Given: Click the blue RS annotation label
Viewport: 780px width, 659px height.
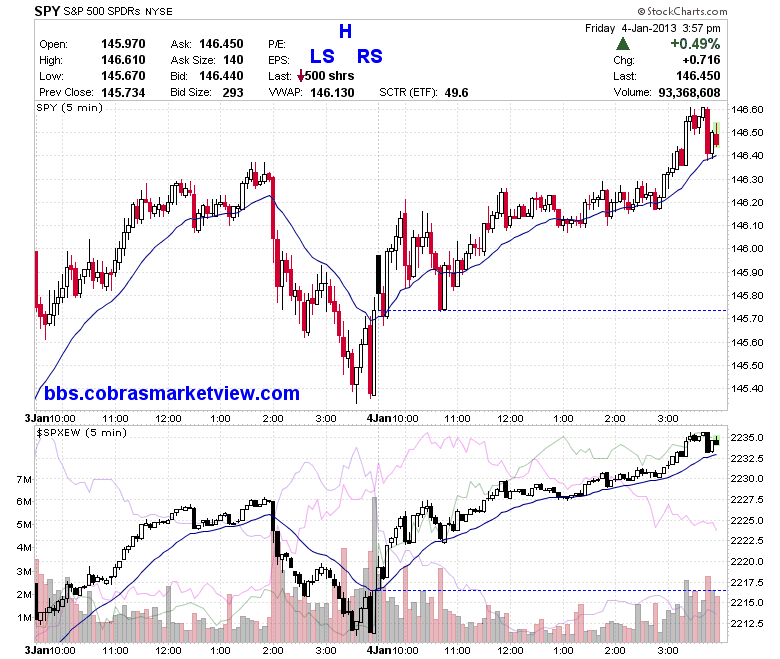Looking at the screenshot, I should (x=370, y=56).
